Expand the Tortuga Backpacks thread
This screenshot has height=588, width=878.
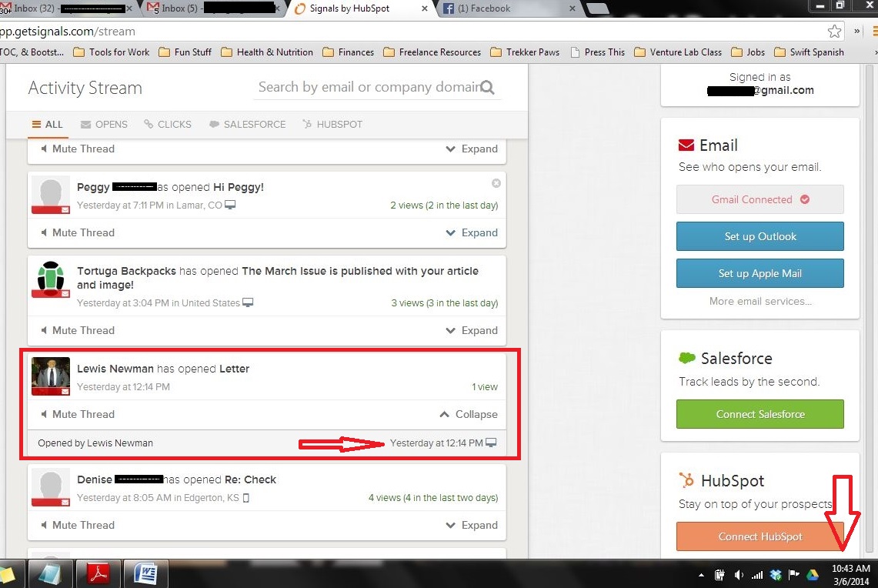point(472,330)
